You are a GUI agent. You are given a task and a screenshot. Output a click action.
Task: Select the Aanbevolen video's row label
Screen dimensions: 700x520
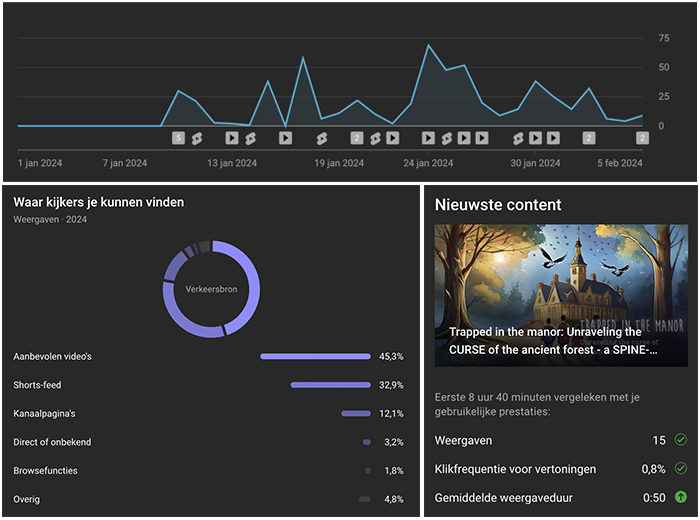pos(52,357)
